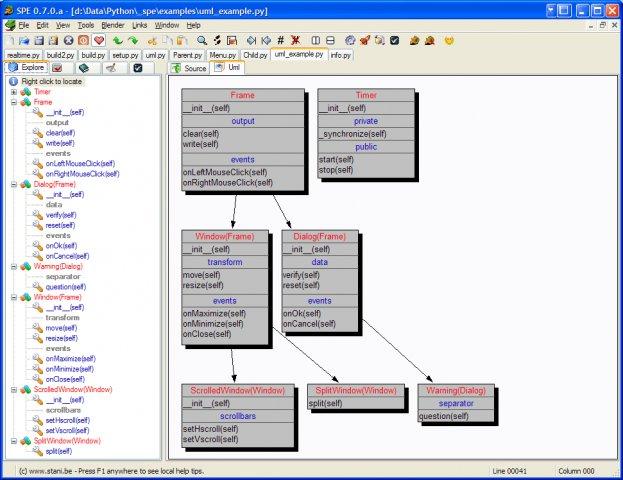Click the hash (#) comment toolbar icon
Viewport: 623px width, 480px height.
(281, 40)
